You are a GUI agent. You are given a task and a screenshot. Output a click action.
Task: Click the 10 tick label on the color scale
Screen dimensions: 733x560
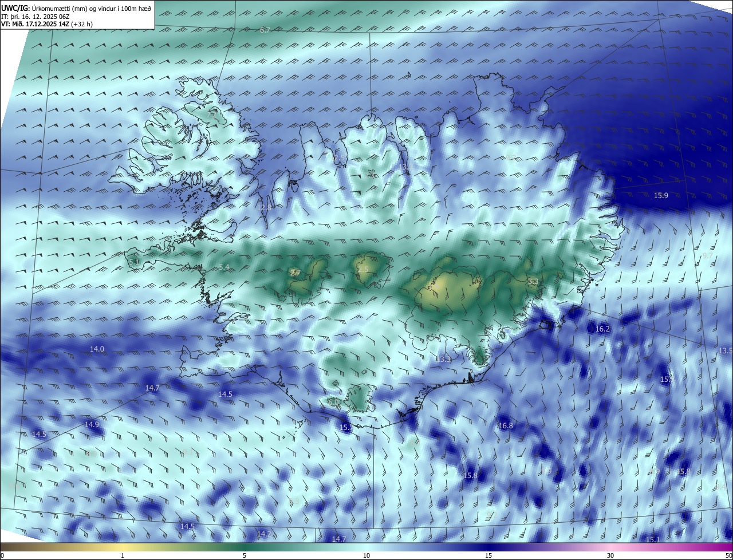366,556
